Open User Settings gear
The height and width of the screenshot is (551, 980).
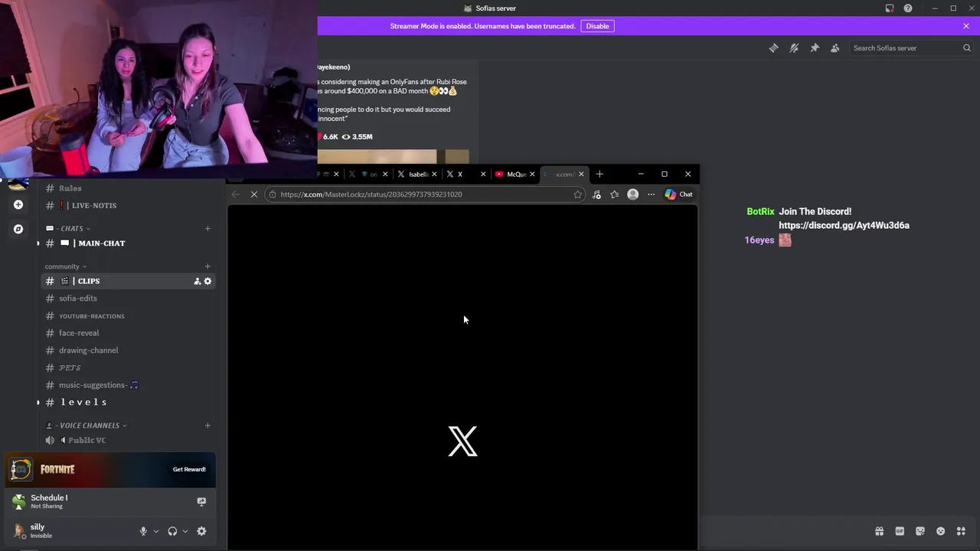[201, 531]
